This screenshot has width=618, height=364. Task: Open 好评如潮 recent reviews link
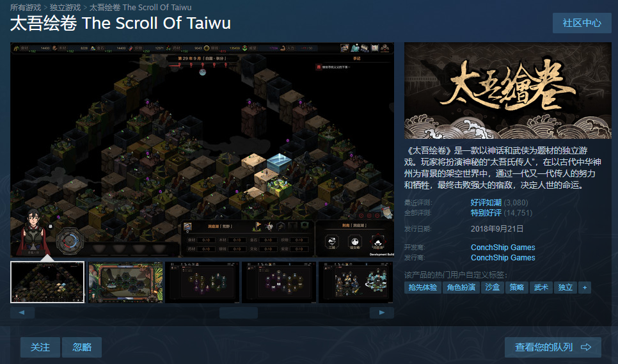[x=486, y=203]
